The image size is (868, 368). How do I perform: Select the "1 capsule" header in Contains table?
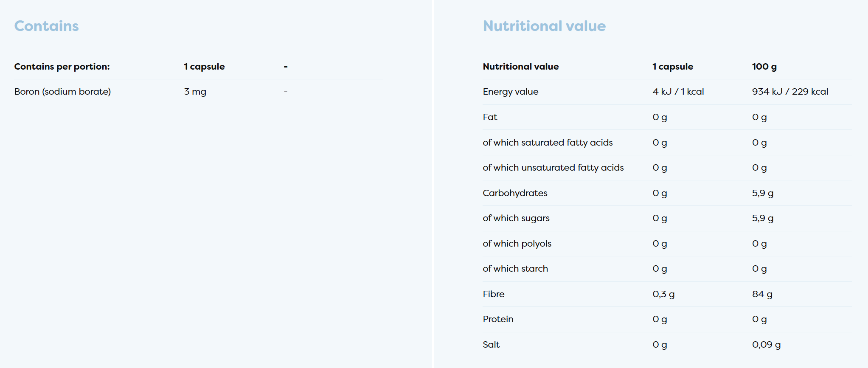[204, 67]
